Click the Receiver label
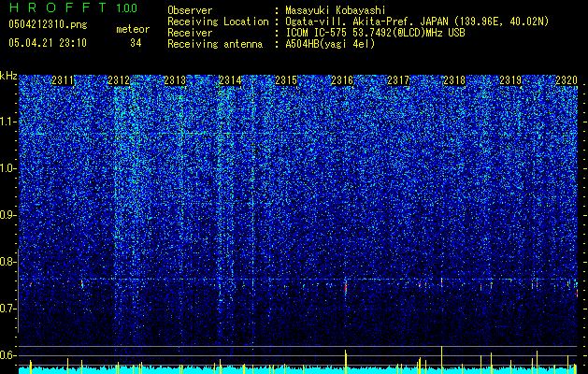The image size is (588, 374). (190, 33)
